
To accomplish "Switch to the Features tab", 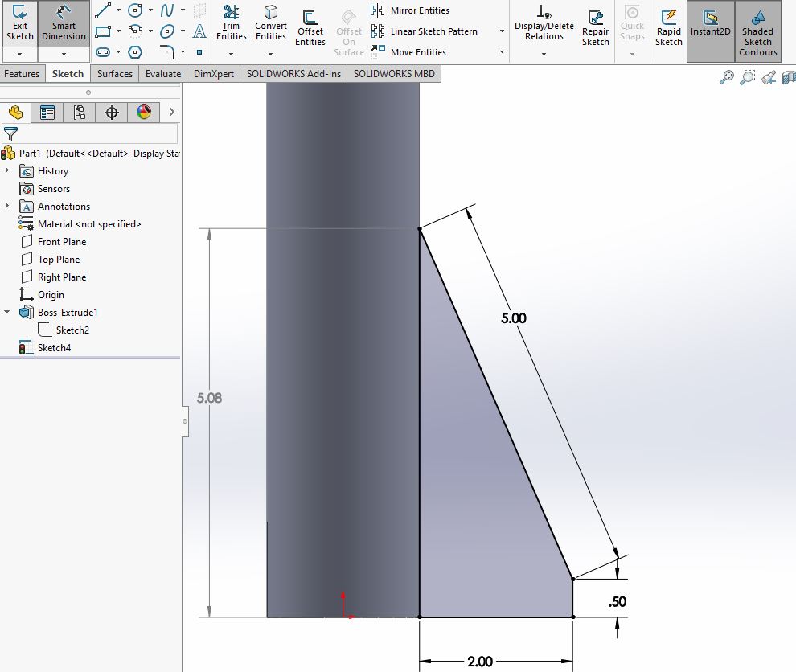I will (x=22, y=74).
